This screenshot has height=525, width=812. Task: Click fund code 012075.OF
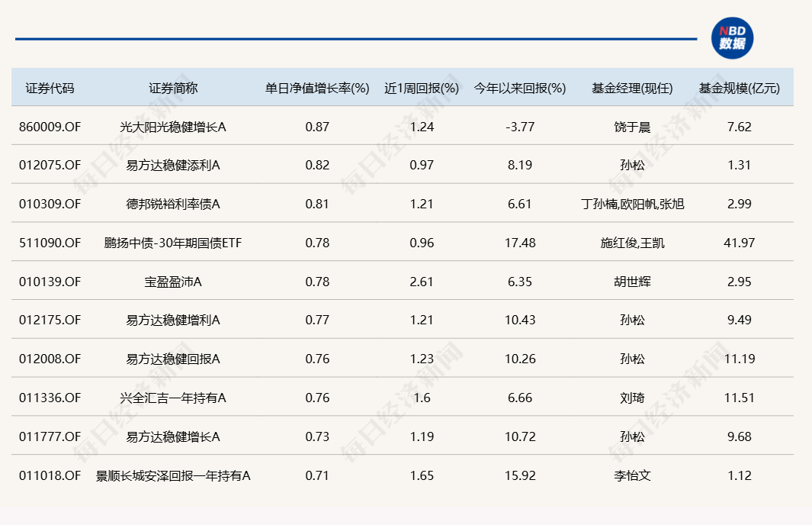[50, 166]
